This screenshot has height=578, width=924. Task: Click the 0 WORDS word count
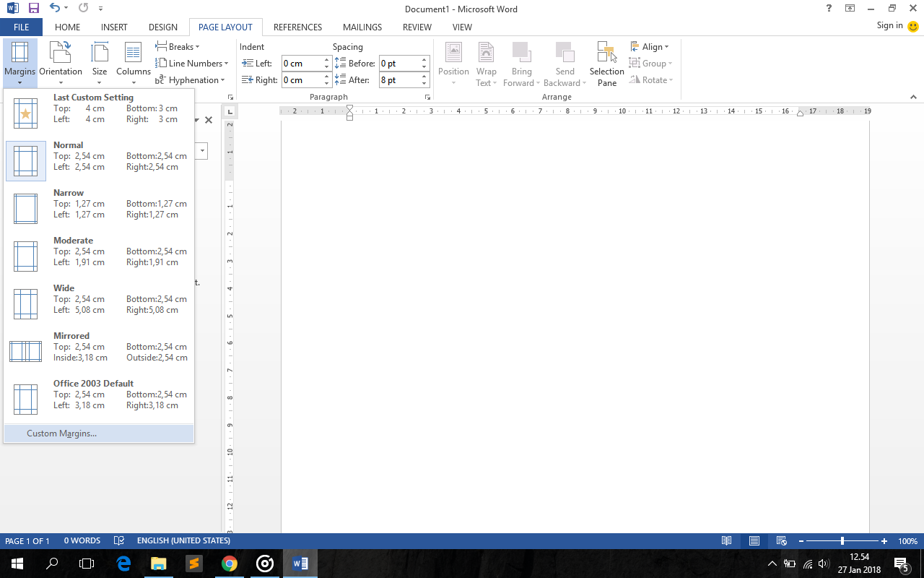click(x=82, y=541)
